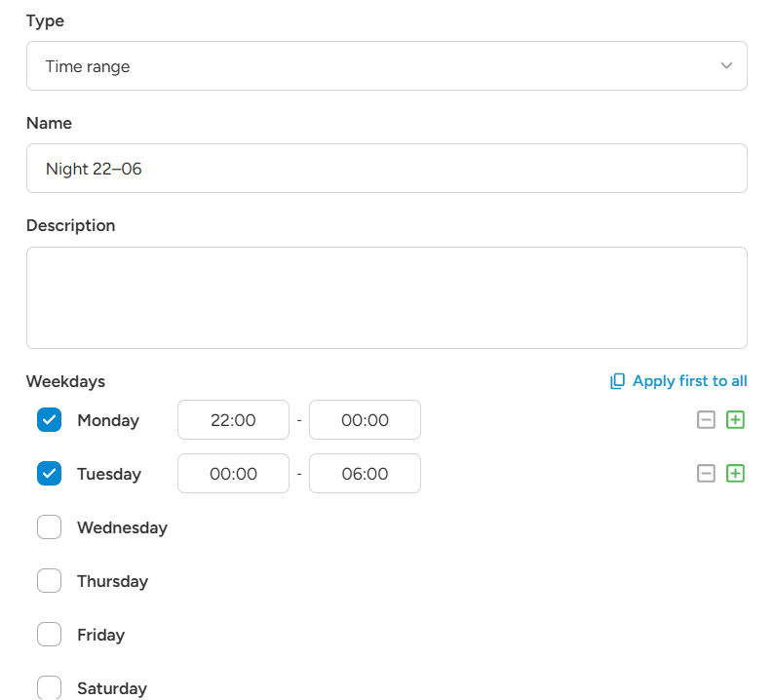Click the chevron arrow of the Type dropdown
The height and width of the screenshot is (700, 774).
click(726, 65)
